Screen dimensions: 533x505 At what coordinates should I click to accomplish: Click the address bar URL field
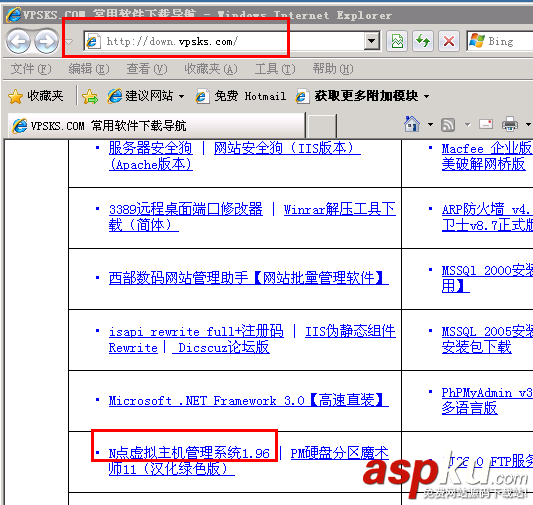(231, 41)
